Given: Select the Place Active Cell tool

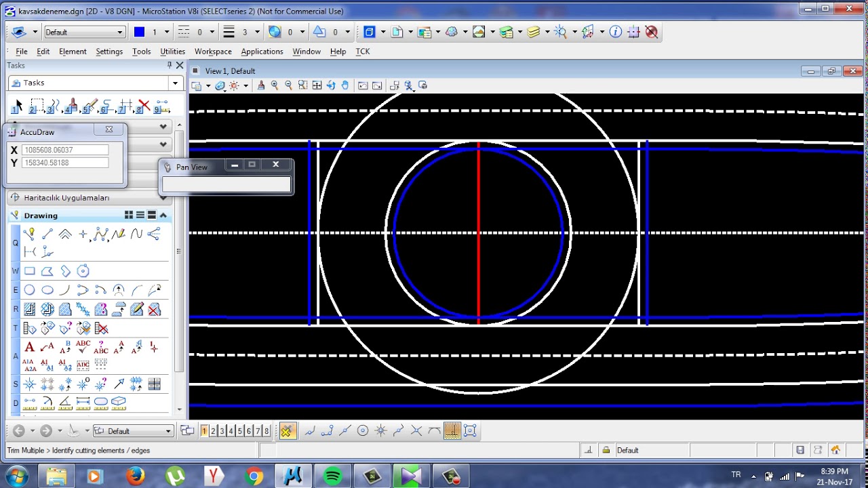Looking at the screenshot, I should [x=29, y=384].
